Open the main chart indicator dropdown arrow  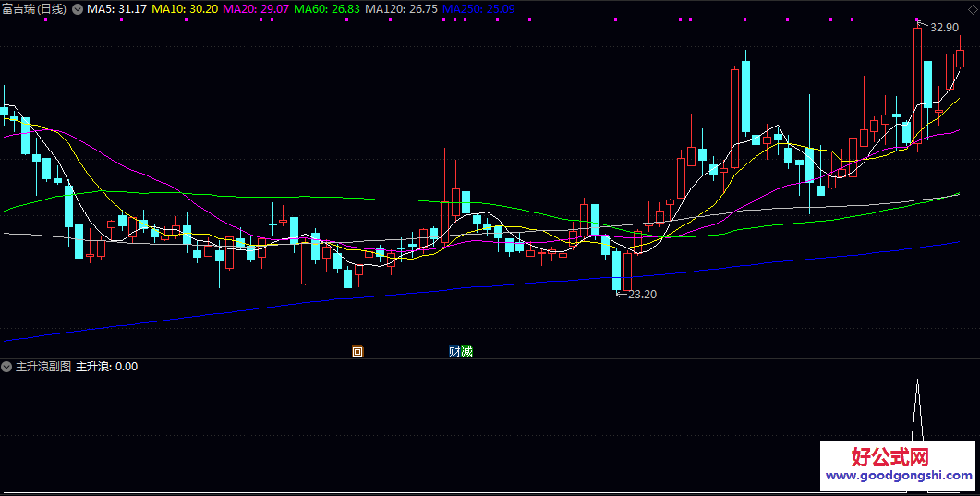[x=77, y=8]
